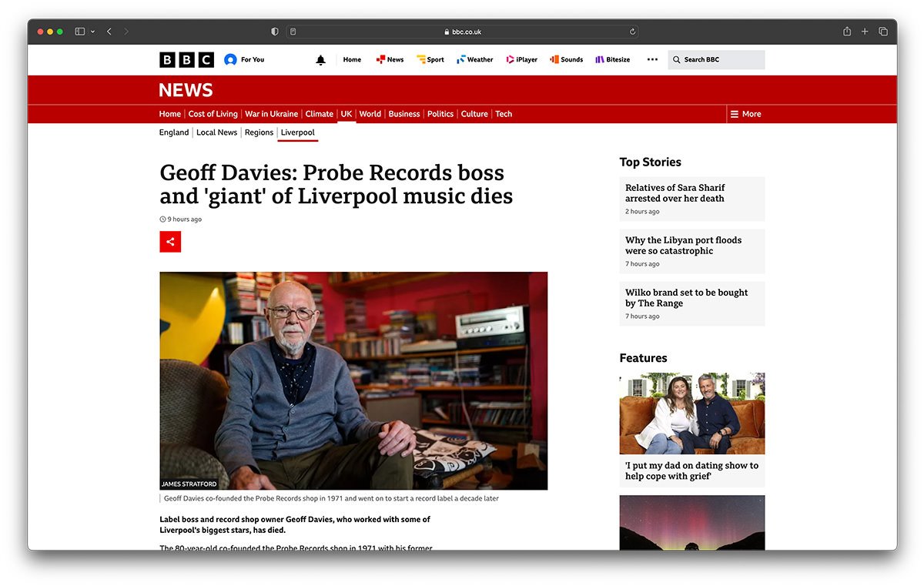Select Cost of Living section
Viewport: 924px width, 586px height.
[213, 114]
